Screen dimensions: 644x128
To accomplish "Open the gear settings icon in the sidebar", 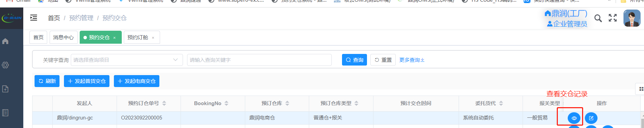I will coord(5,65).
